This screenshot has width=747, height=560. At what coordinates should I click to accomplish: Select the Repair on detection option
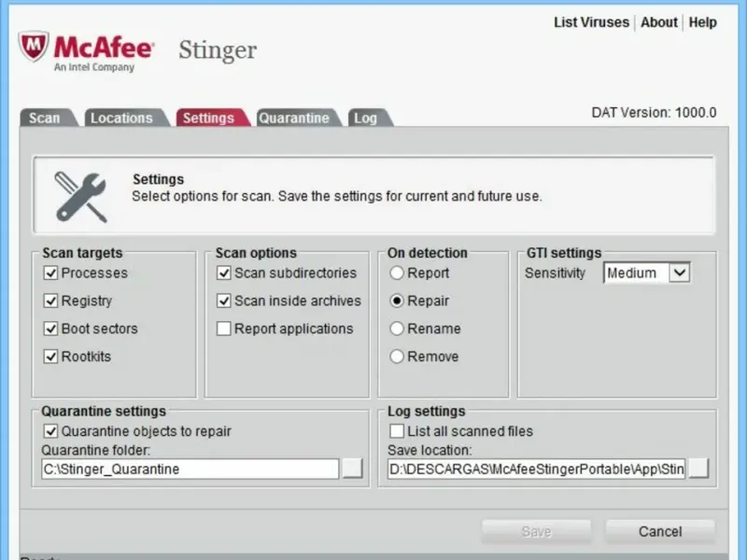[x=397, y=301]
